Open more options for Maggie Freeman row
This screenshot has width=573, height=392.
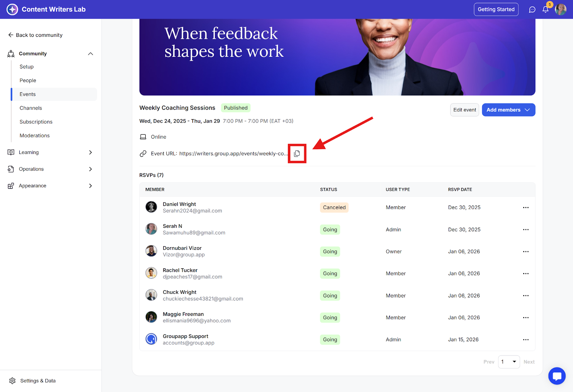click(526, 318)
